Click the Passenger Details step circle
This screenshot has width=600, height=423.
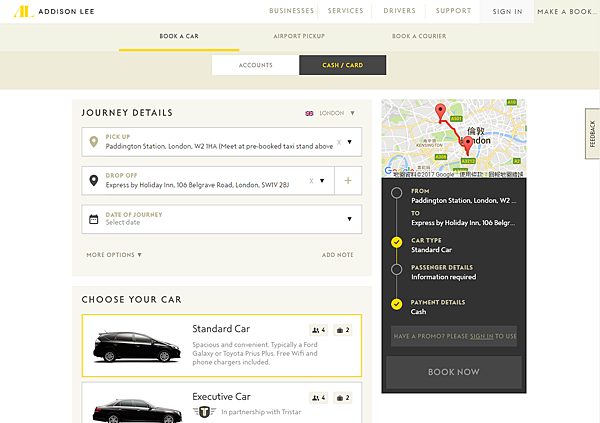pos(396,269)
